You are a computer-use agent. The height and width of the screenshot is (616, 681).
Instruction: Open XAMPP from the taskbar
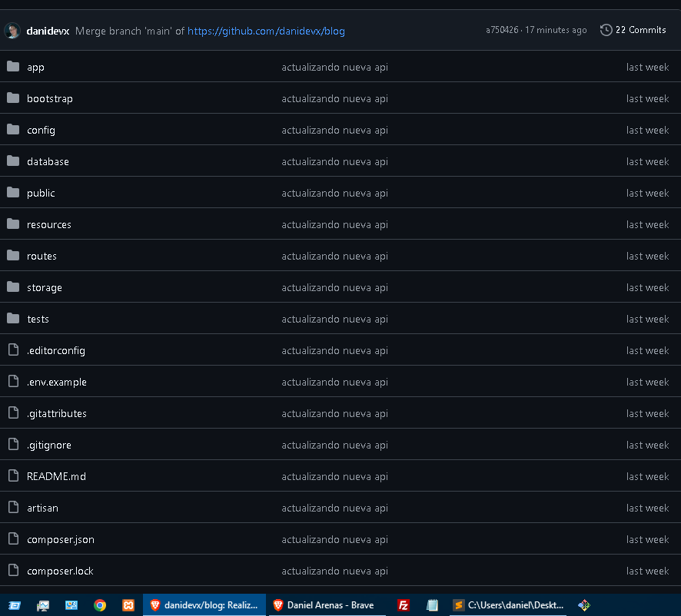(x=128, y=604)
